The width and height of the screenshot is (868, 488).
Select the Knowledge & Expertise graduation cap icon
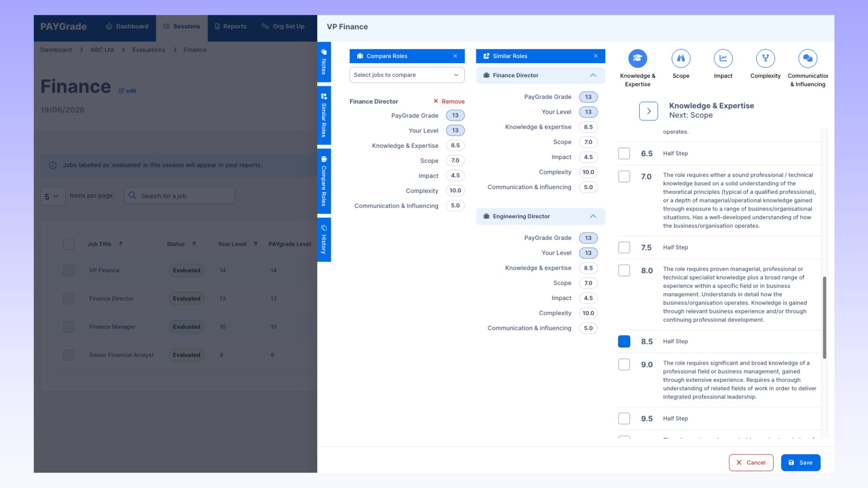[637, 58]
